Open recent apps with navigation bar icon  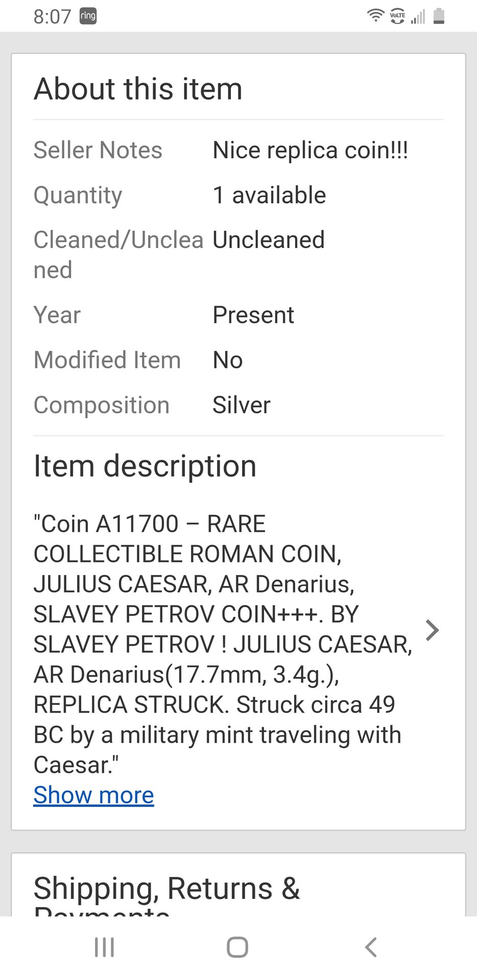105,947
